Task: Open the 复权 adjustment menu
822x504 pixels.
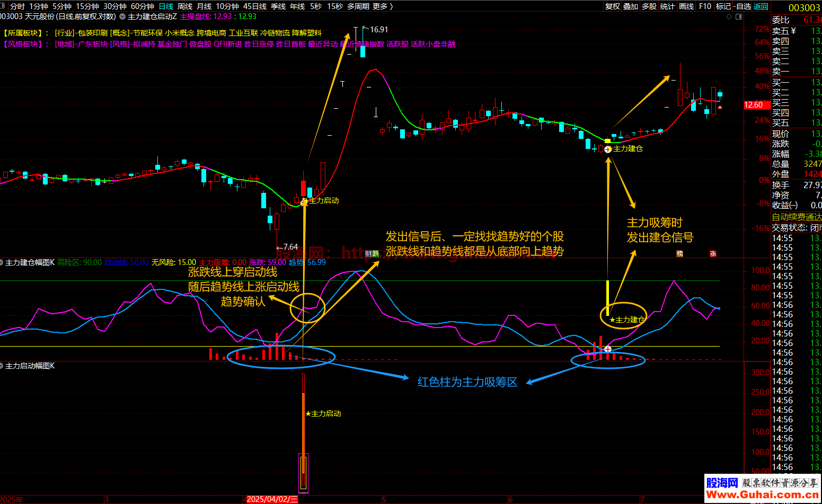Action: click(613, 6)
